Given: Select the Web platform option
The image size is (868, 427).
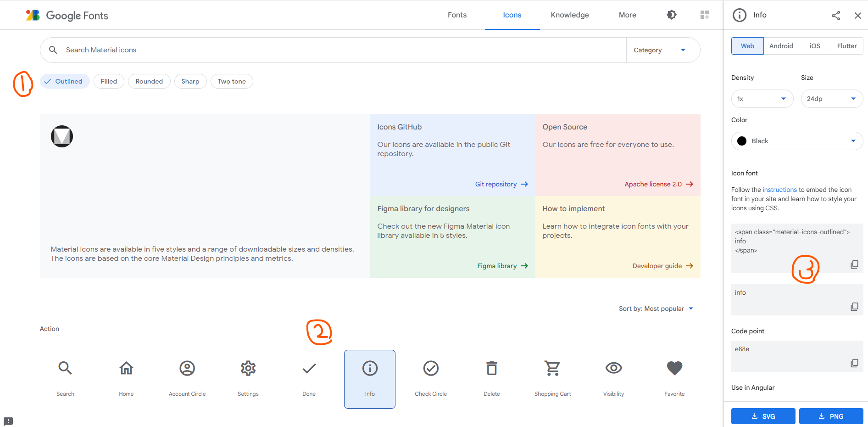Looking at the screenshot, I should pyautogui.click(x=747, y=46).
